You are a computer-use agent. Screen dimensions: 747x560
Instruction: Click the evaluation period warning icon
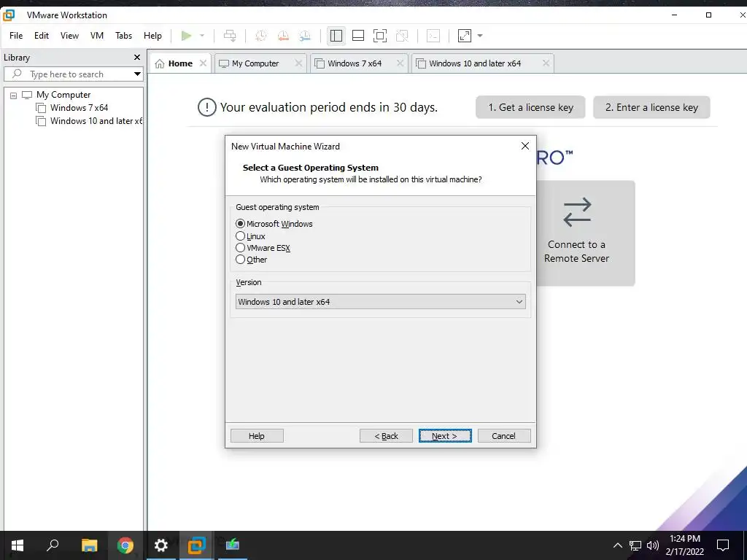click(x=206, y=107)
